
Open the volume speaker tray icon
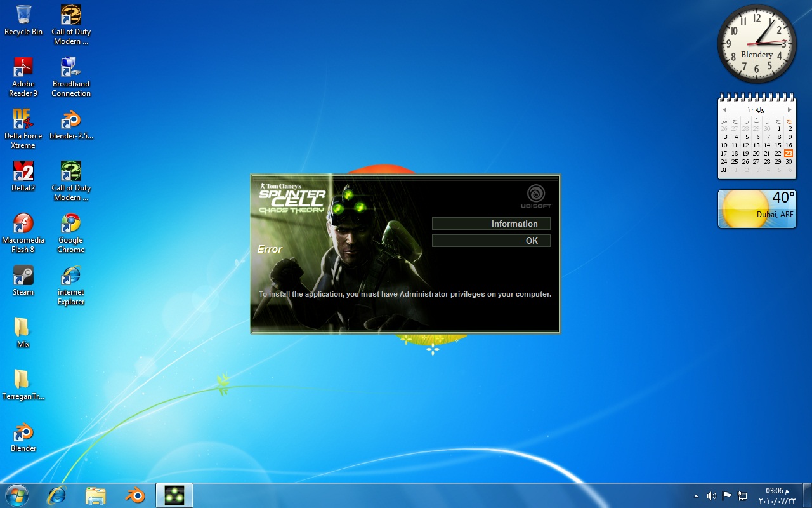(x=711, y=496)
